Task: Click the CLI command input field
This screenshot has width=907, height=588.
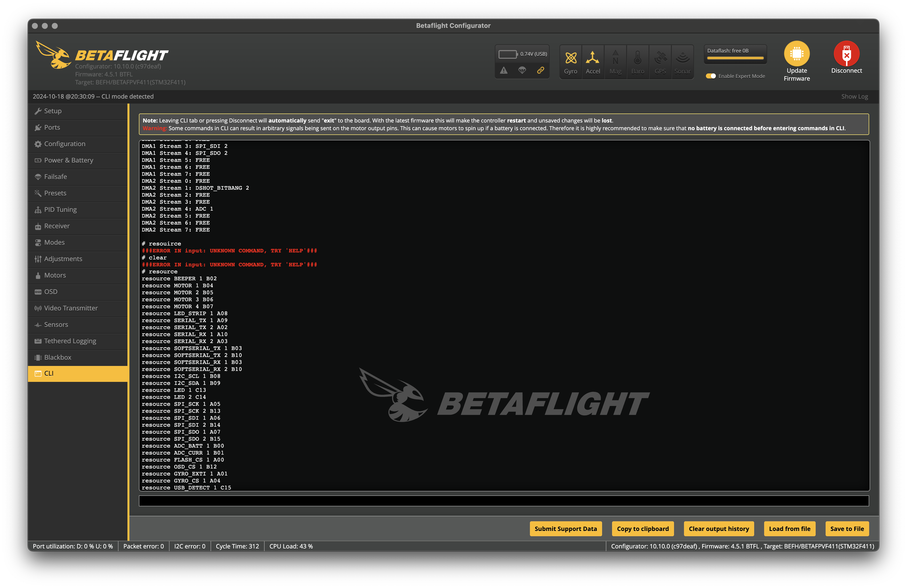Action: 504,501
